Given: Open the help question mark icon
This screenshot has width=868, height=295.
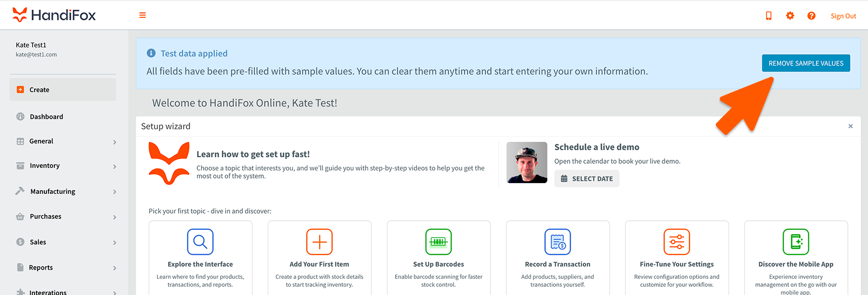Looking at the screenshot, I should 811,16.
